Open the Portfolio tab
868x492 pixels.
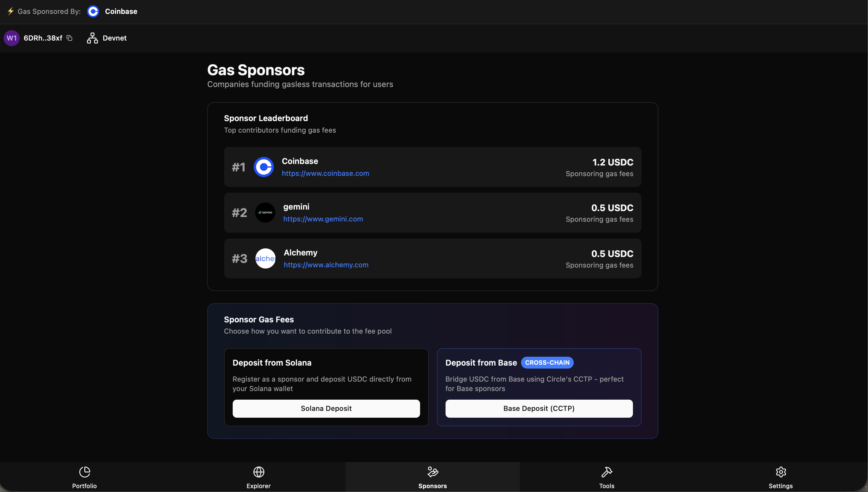(84, 477)
